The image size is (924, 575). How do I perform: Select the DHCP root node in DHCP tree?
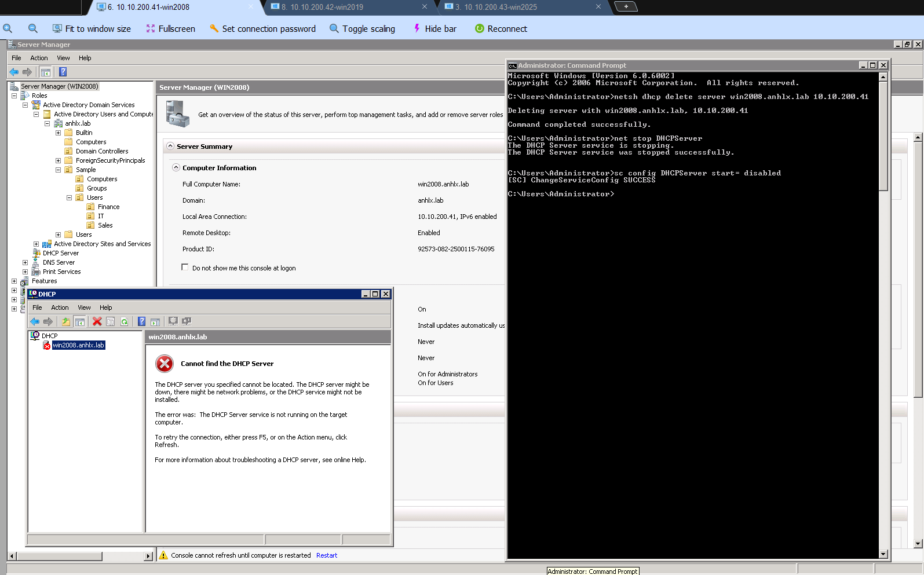tap(49, 336)
